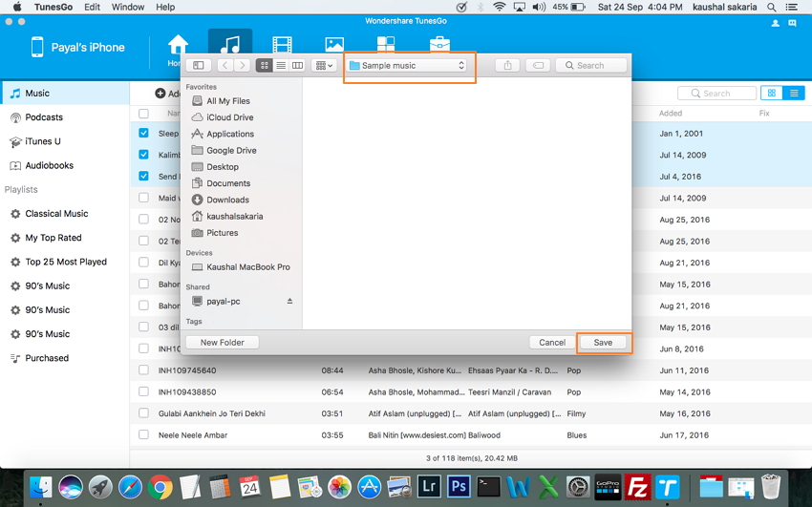This screenshot has height=507, width=812.
Task: Switch TunesGo to grid view
Action: tap(772, 94)
